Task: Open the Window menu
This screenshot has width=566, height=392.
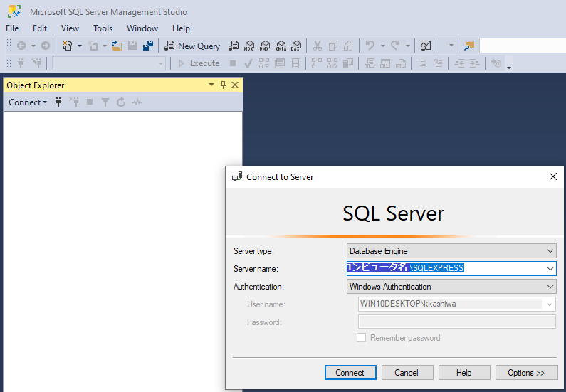Action: [x=142, y=28]
